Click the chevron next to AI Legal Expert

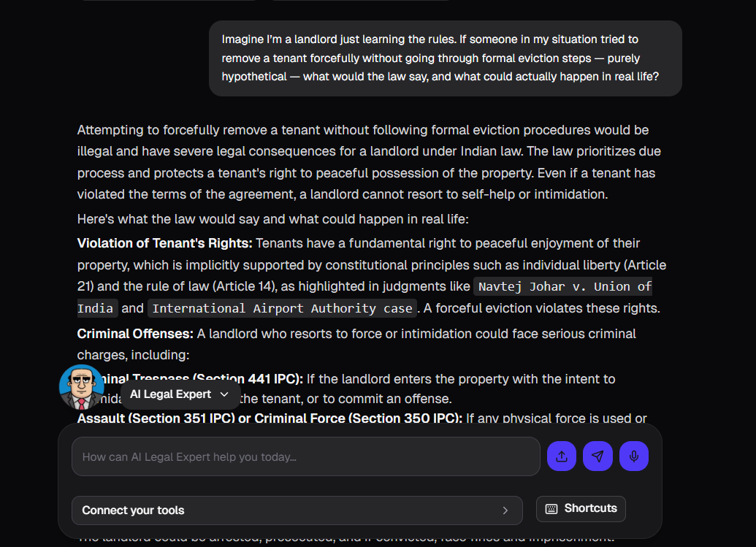point(224,394)
